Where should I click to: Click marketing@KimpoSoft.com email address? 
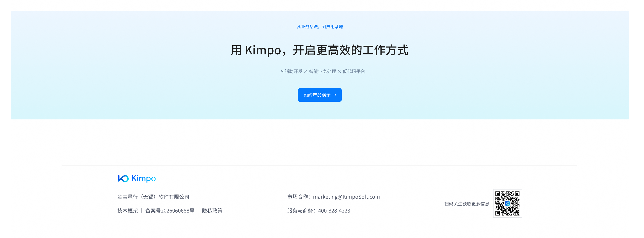pyautogui.click(x=346, y=197)
